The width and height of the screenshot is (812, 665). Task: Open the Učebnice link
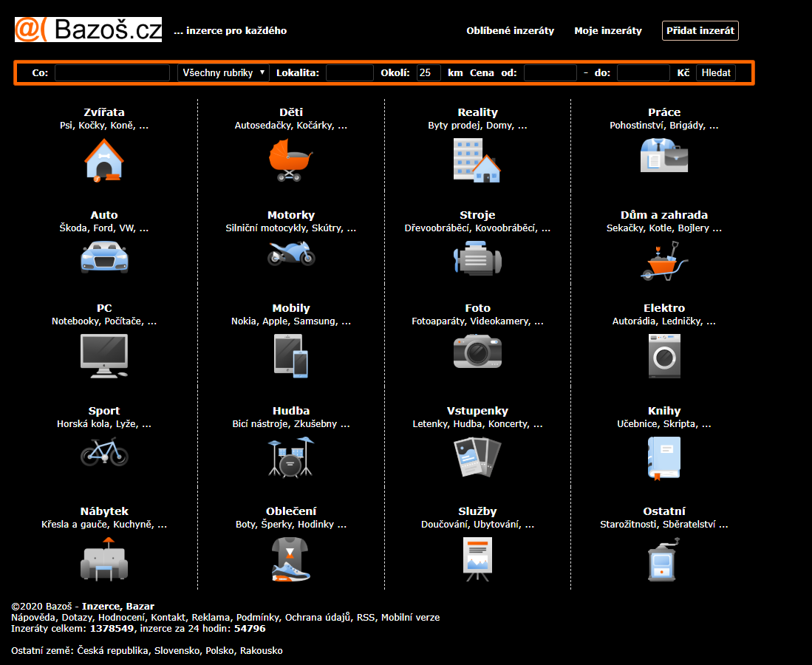point(637,423)
